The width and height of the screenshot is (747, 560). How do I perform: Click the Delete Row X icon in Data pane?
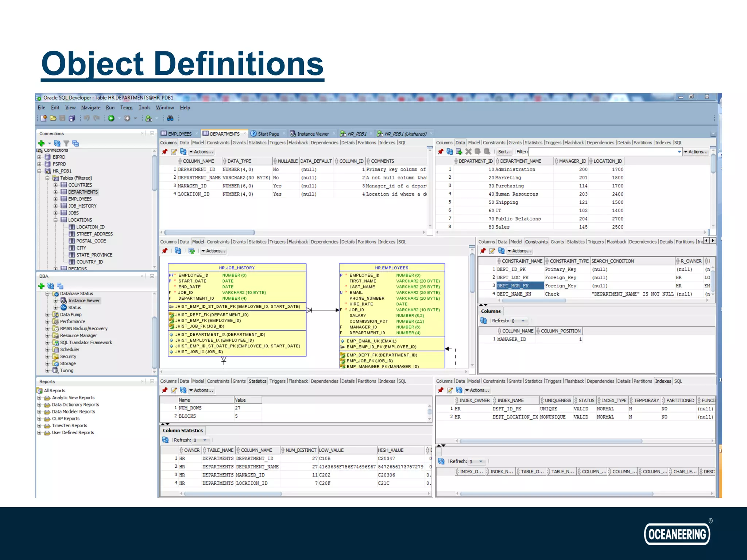point(468,152)
